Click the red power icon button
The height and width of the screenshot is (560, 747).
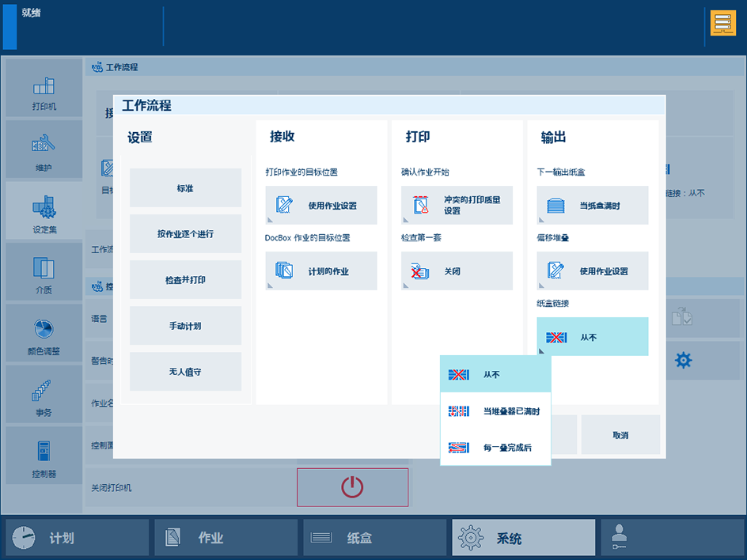point(353,487)
